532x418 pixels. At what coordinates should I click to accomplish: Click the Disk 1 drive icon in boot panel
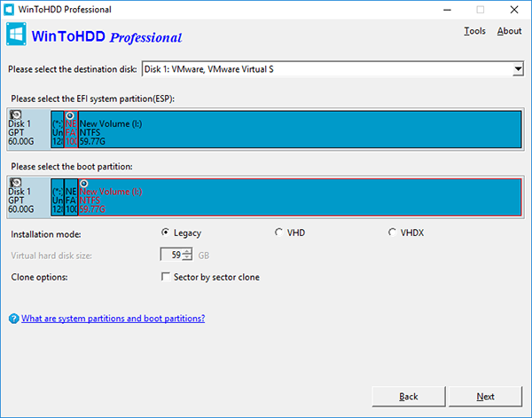[15, 182]
